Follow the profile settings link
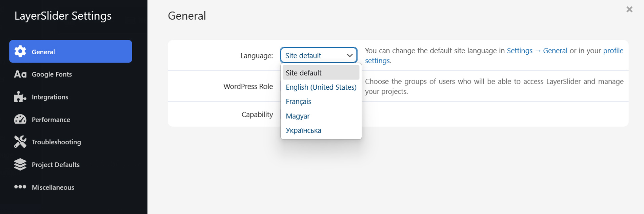Image resolution: width=644 pixels, height=214 pixels. [613, 51]
